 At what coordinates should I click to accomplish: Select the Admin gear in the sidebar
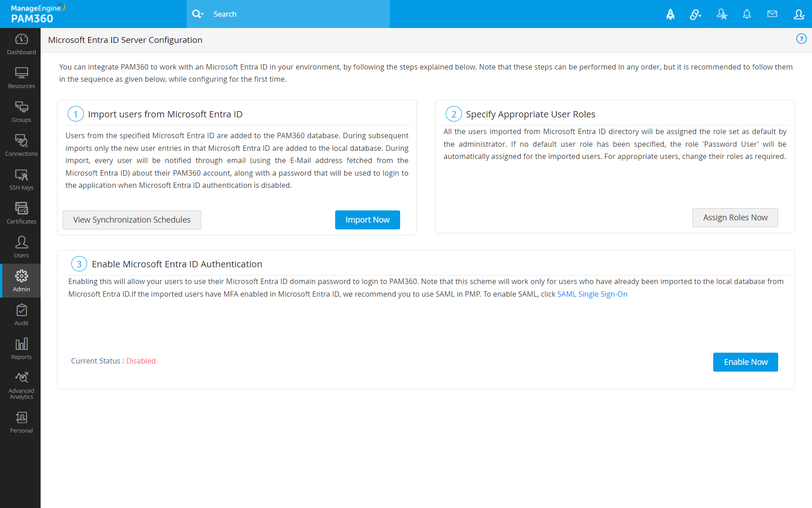(21, 281)
